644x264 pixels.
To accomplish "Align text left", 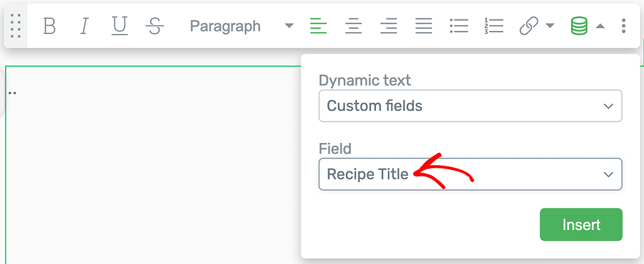I will pos(318,26).
